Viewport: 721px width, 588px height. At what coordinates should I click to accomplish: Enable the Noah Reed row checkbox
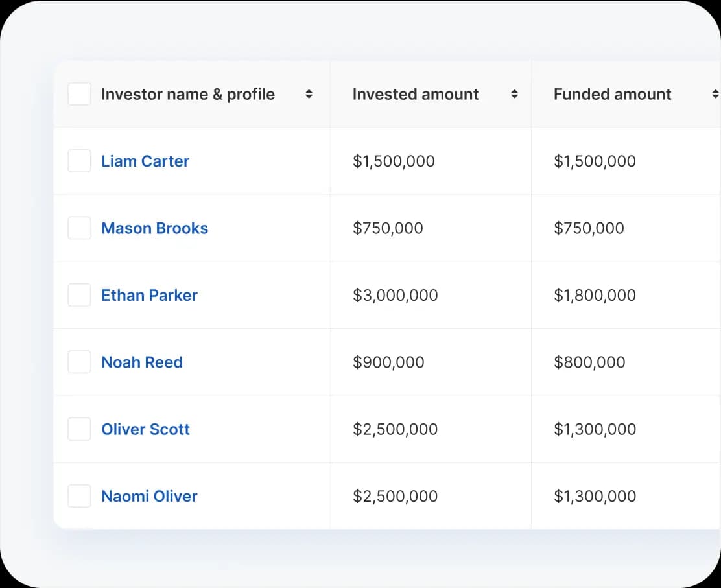[79, 362]
